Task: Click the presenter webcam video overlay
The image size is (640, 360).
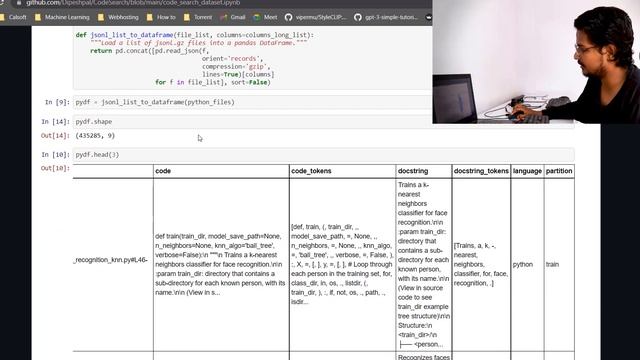Action: click(x=536, y=62)
